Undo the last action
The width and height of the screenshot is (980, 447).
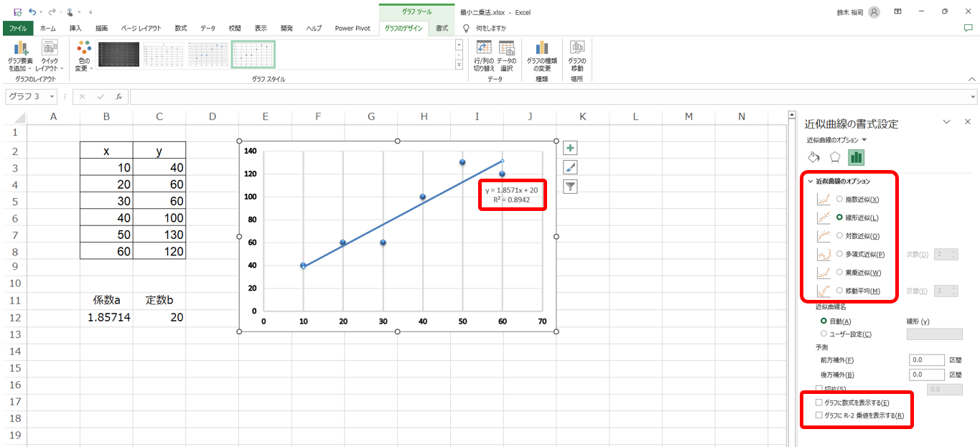32,12
